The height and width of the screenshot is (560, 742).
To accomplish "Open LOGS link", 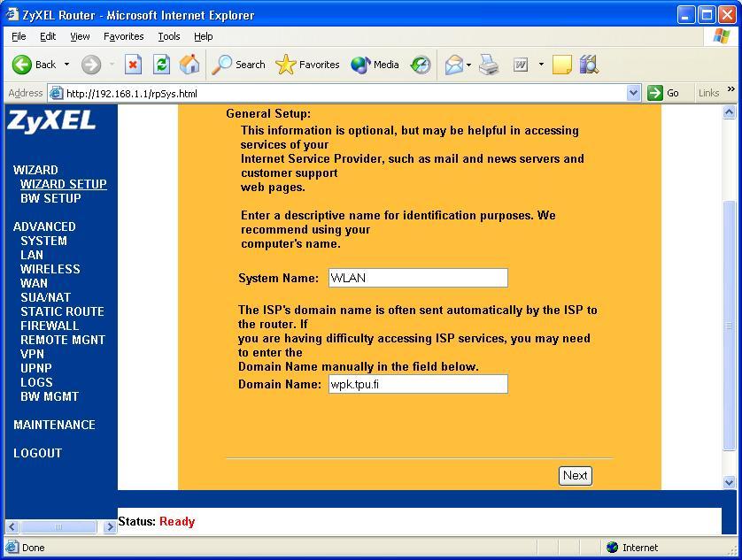I will coord(36,383).
